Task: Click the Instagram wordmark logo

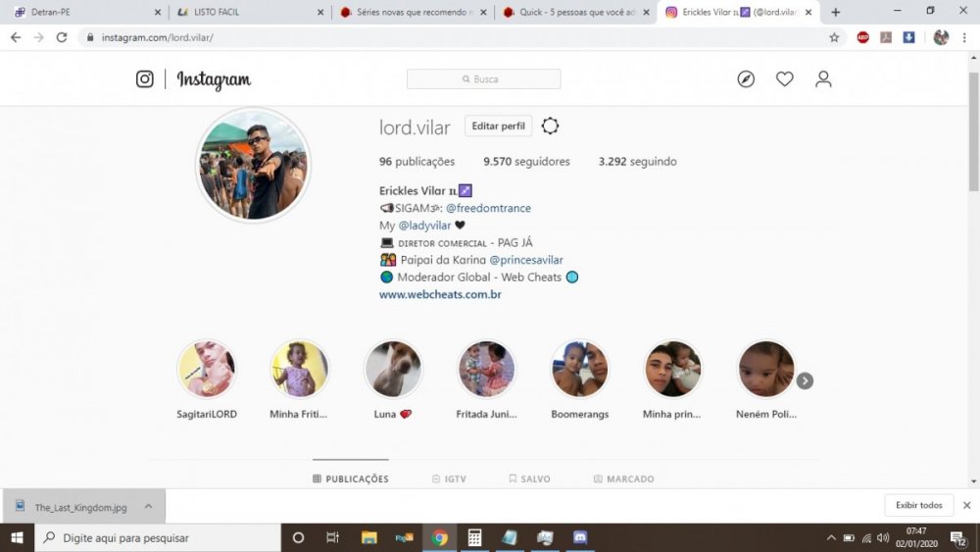Action: (x=214, y=80)
